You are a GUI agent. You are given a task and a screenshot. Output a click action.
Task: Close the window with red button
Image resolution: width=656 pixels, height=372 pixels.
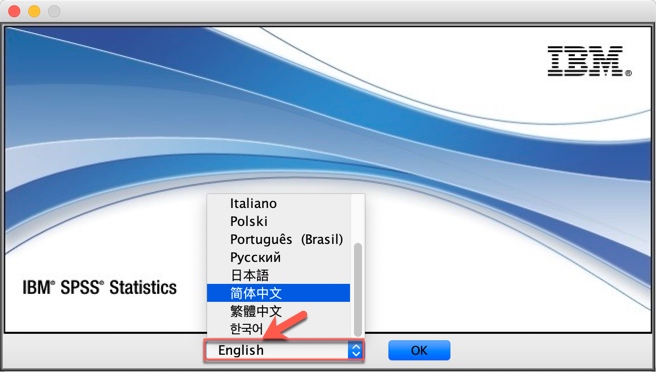click(14, 11)
